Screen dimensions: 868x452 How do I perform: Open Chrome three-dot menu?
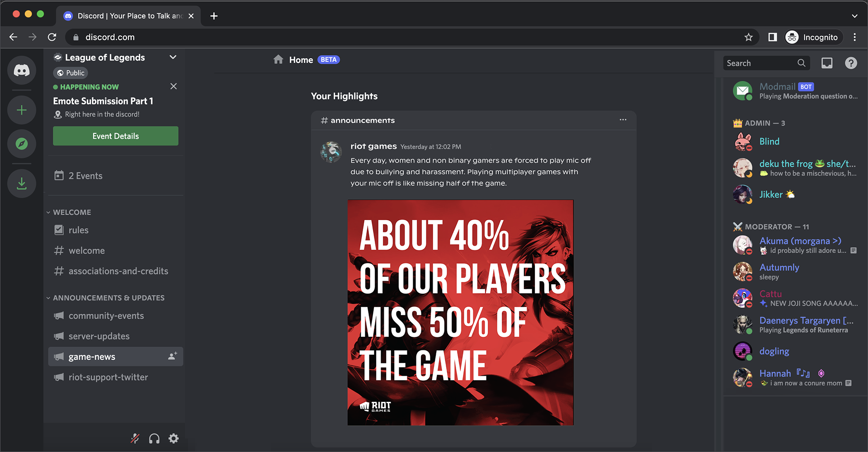pyautogui.click(x=854, y=37)
